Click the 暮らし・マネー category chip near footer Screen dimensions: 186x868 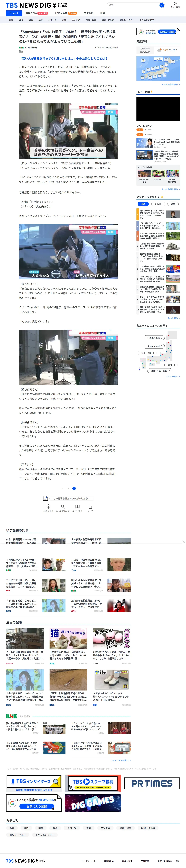click(18, 835)
